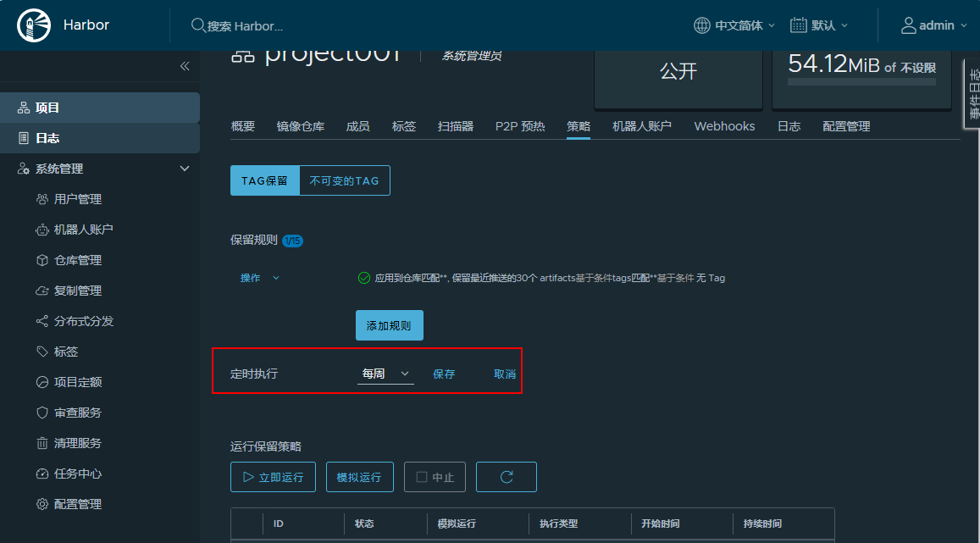The image size is (980, 543).
Task: Click the 清理服务 trash icon
Action: [x=42, y=443]
